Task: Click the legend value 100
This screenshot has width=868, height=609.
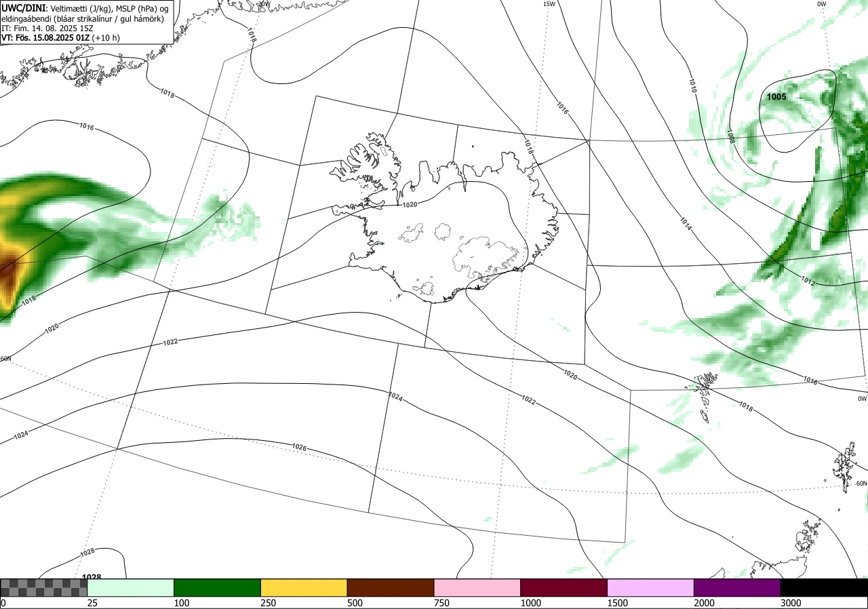Action: point(182,603)
